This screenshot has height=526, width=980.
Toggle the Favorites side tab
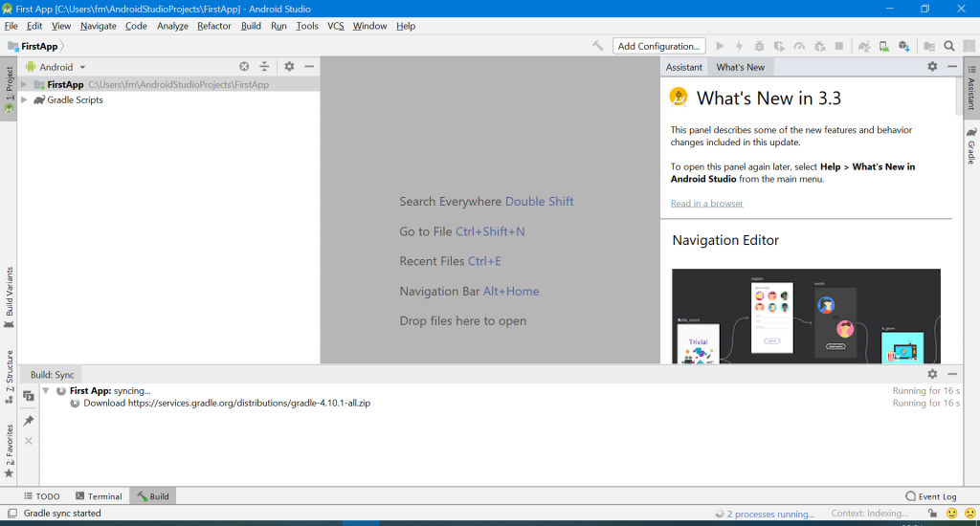(9, 451)
